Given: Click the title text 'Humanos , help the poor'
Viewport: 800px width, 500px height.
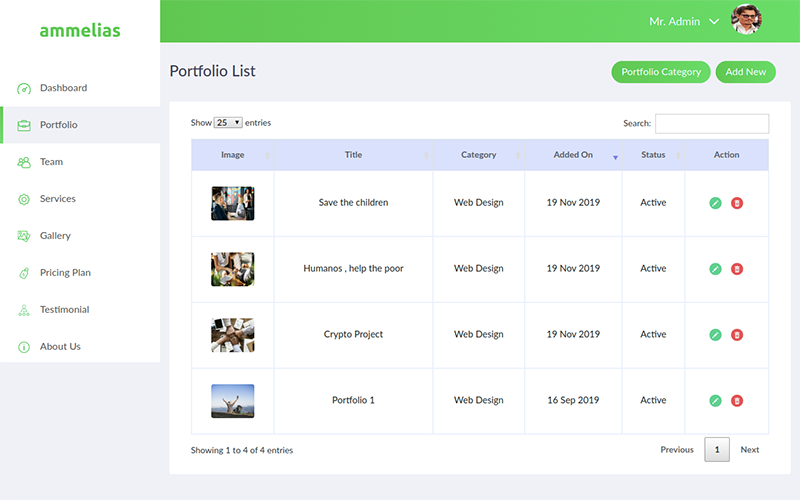Looking at the screenshot, I should tap(354, 268).
